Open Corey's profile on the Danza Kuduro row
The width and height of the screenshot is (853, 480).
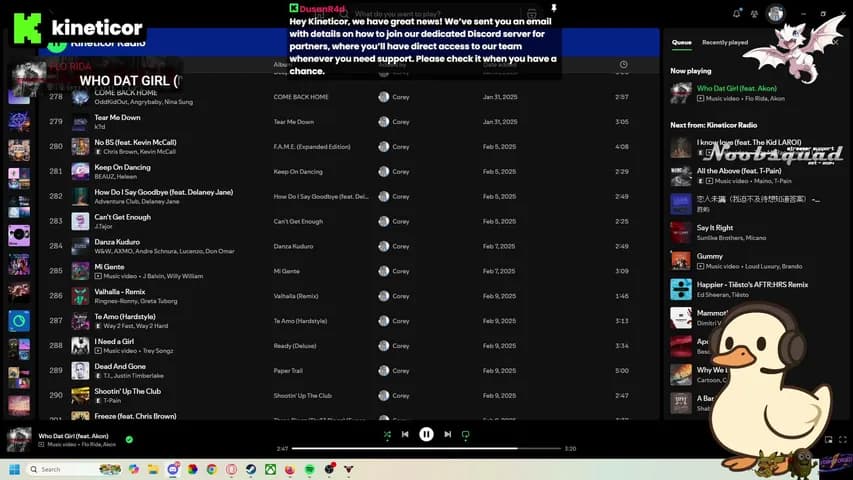tap(401, 246)
